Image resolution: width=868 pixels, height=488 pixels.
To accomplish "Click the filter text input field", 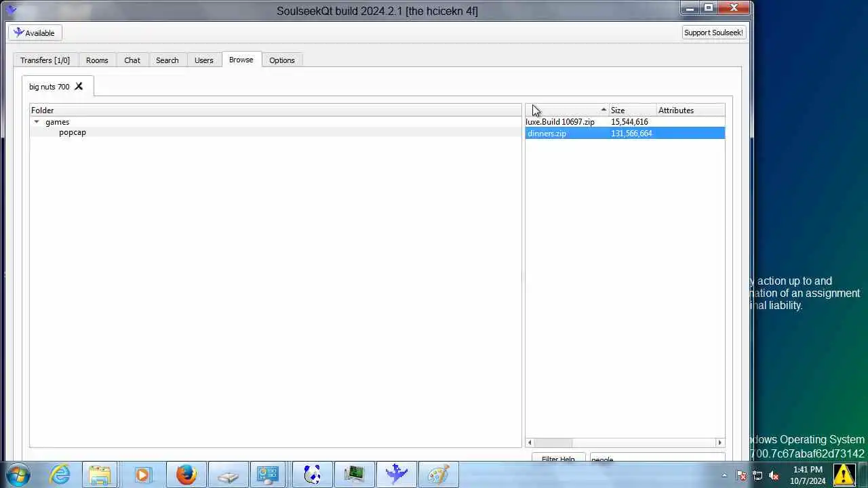I will (657, 459).
